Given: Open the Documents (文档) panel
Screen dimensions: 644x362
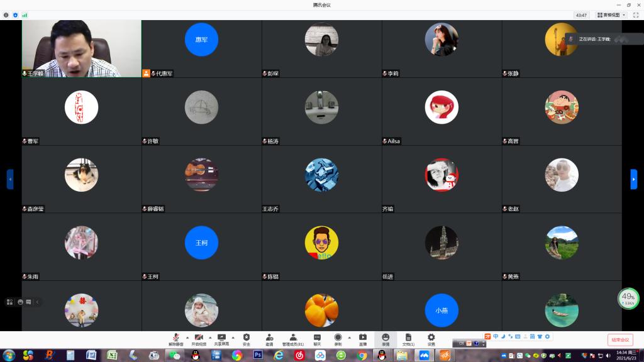Looking at the screenshot, I should point(408,339).
